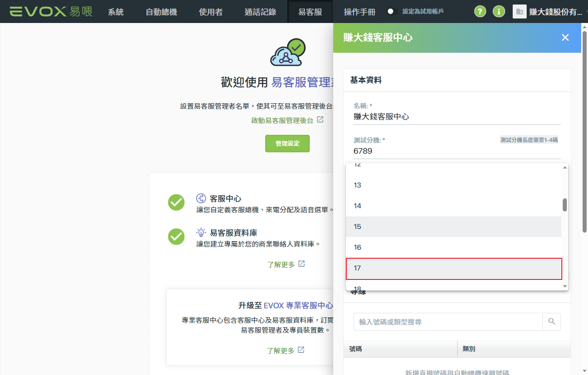Click the dropdown list scroll down arrow
The height and width of the screenshot is (375, 588).
point(565,286)
